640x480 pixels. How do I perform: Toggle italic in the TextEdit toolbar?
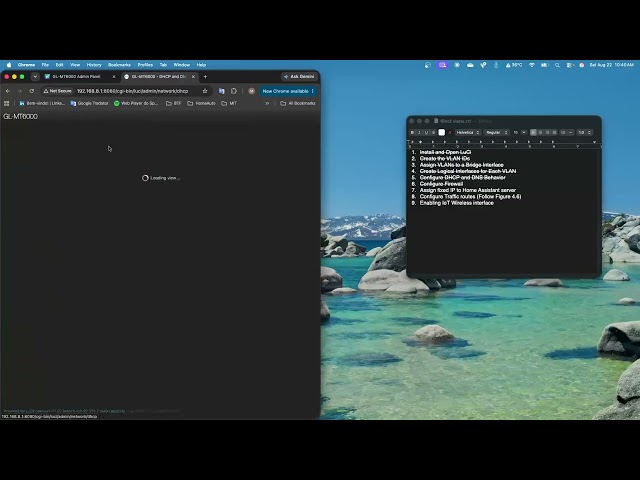[419, 132]
